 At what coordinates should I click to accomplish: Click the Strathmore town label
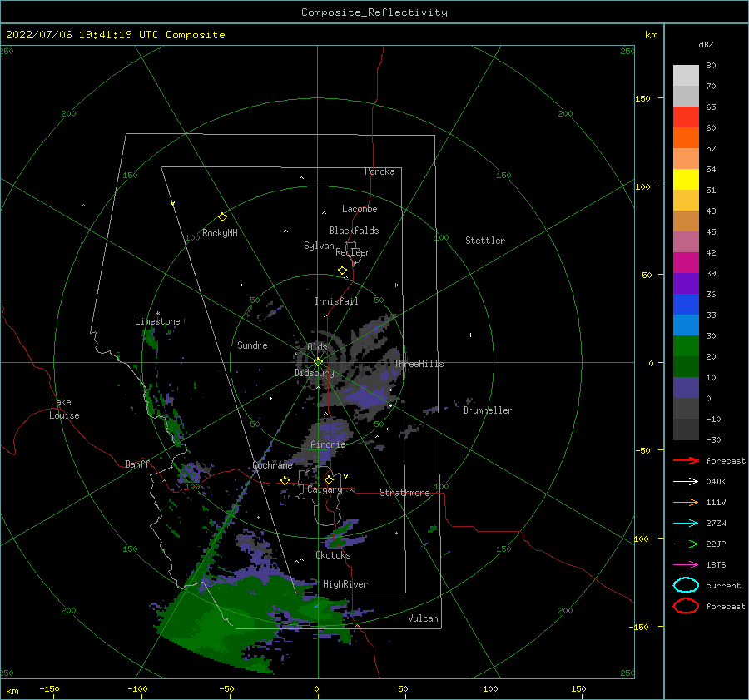tap(404, 493)
